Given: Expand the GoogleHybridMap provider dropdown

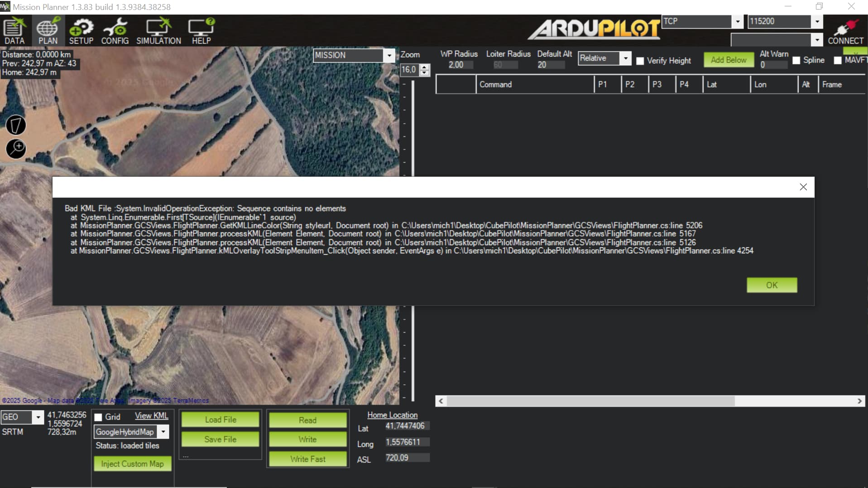Looking at the screenshot, I should (x=163, y=432).
